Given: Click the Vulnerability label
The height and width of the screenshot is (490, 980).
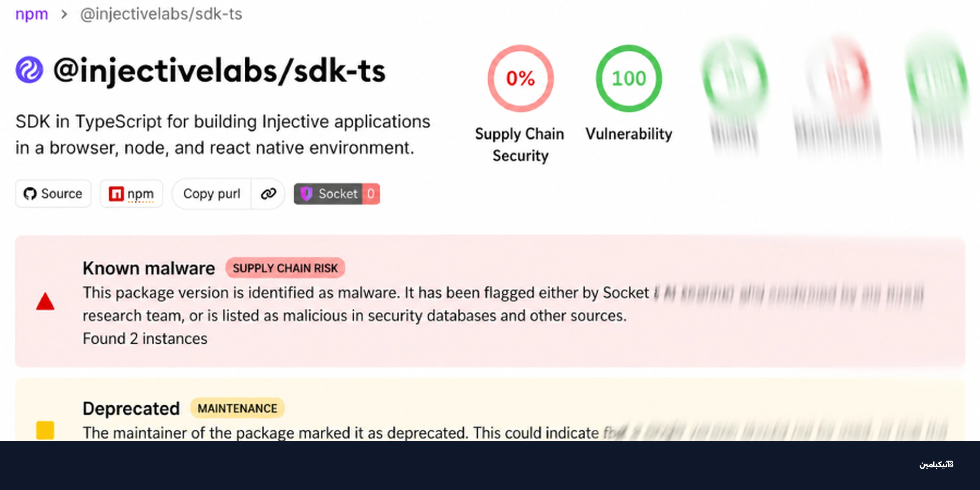Looking at the screenshot, I should [629, 134].
